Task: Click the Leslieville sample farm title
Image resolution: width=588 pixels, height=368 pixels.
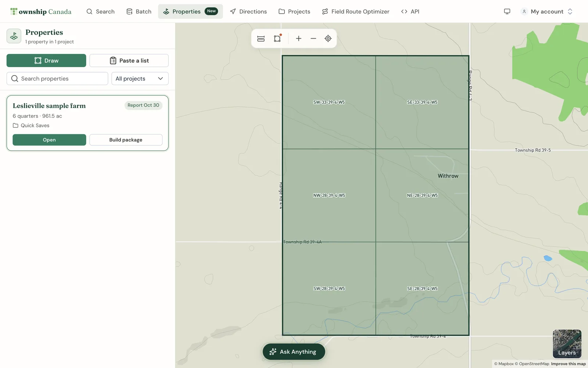Action: coord(49,106)
